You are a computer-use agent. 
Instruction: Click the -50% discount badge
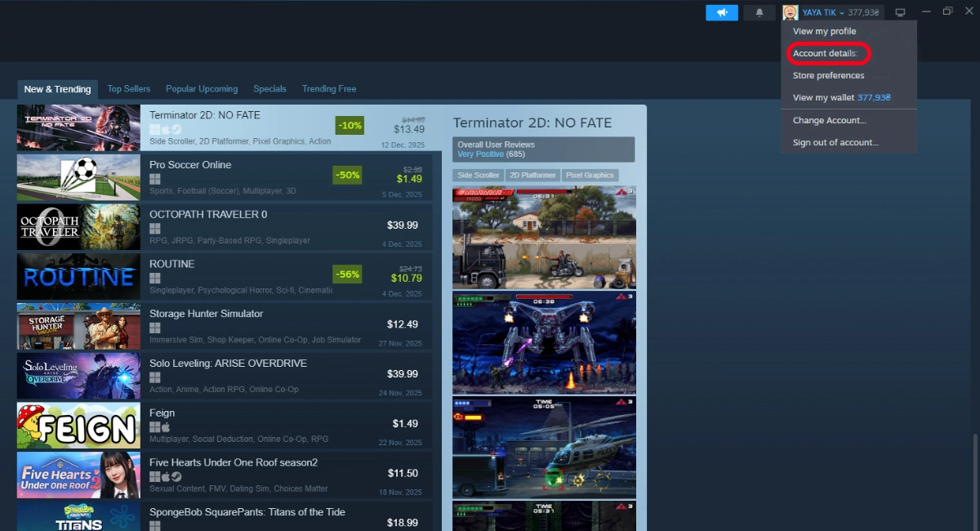[347, 175]
